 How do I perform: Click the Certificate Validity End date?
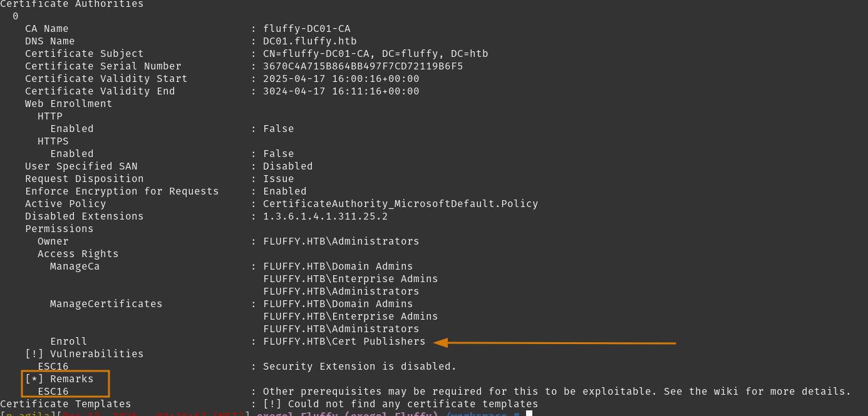(341, 91)
